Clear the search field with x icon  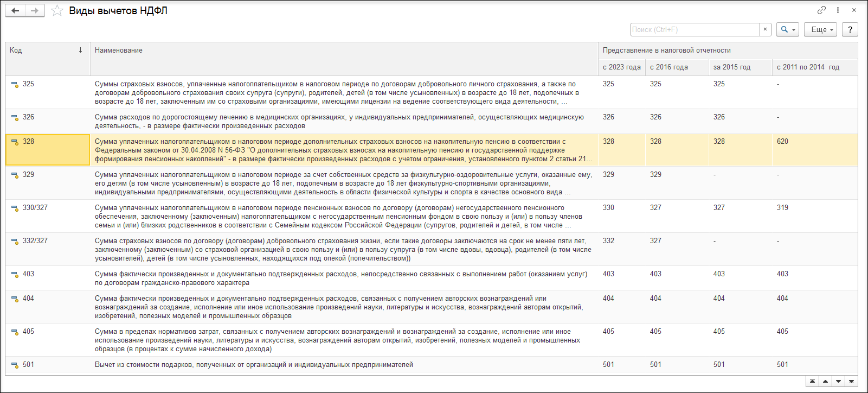coord(765,29)
